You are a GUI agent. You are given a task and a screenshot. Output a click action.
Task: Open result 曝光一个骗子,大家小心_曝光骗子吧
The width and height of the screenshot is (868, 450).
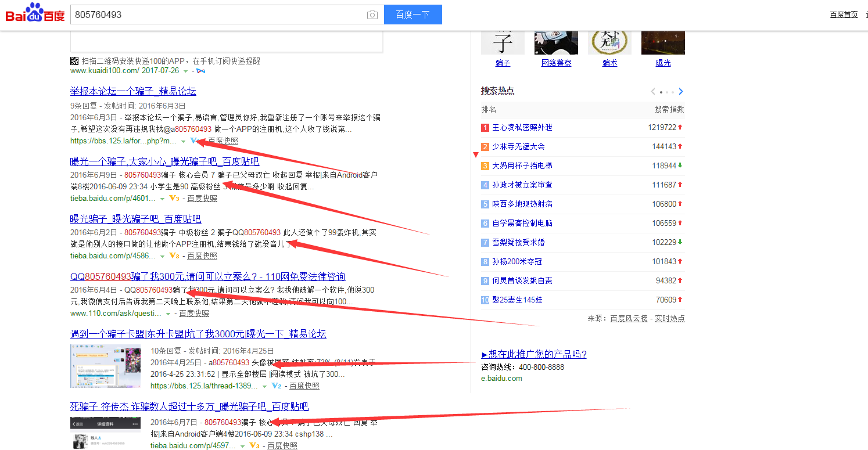coord(165,161)
